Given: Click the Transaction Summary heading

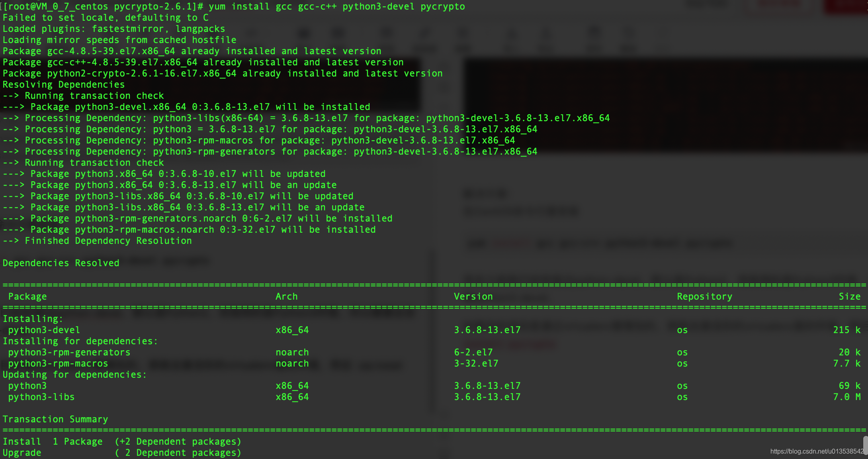Looking at the screenshot, I should (x=55, y=420).
